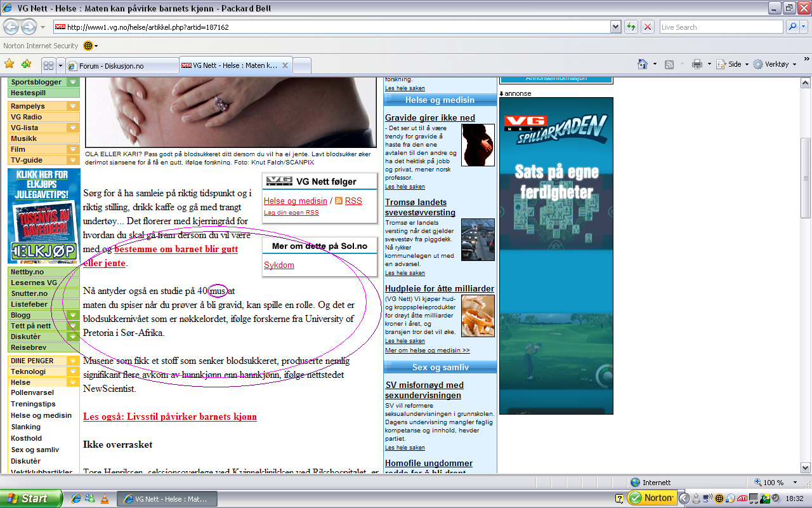Open the Side page menu
The width and height of the screenshot is (812, 508).
(732, 64)
